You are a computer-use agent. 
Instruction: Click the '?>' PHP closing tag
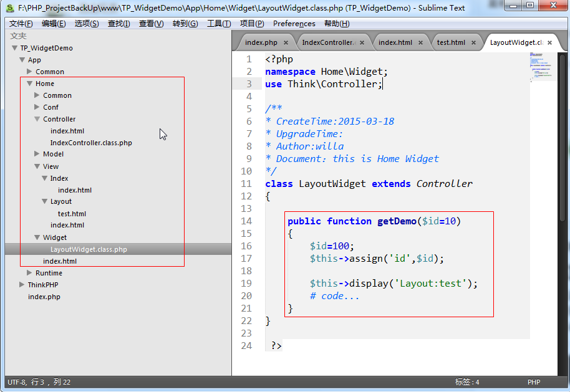[x=276, y=345]
